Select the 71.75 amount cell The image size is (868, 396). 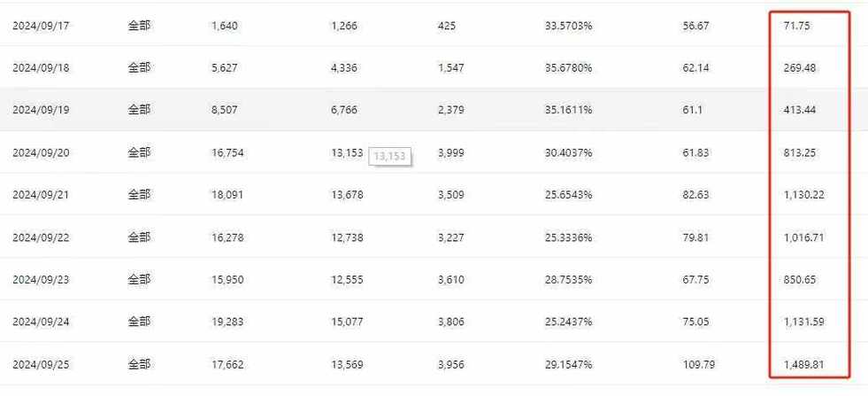coord(797,26)
